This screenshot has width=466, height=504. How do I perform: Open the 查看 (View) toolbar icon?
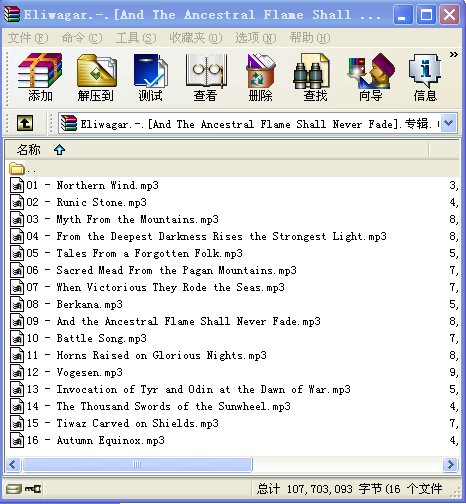click(x=205, y=77)
